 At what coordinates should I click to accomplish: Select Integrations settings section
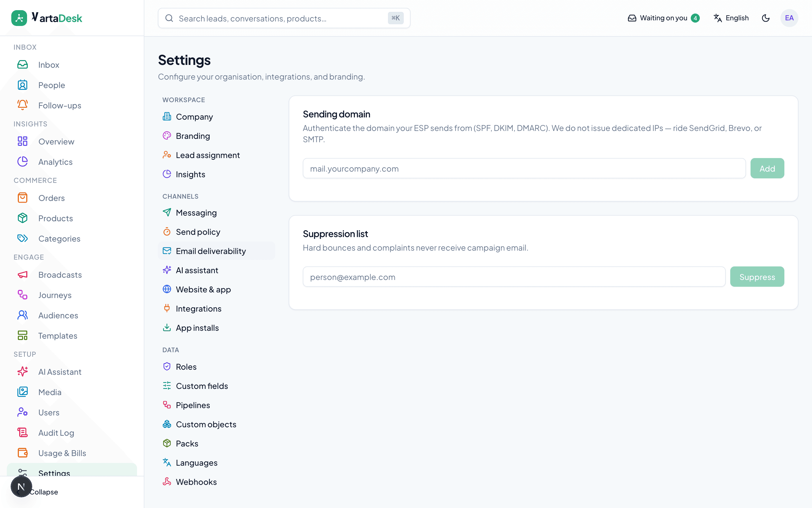pos(216,308)
